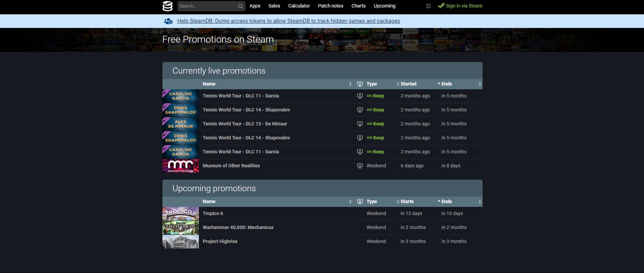Click install icon in live promotions header
Screen dimensions: 644x273
pos(360,84)
